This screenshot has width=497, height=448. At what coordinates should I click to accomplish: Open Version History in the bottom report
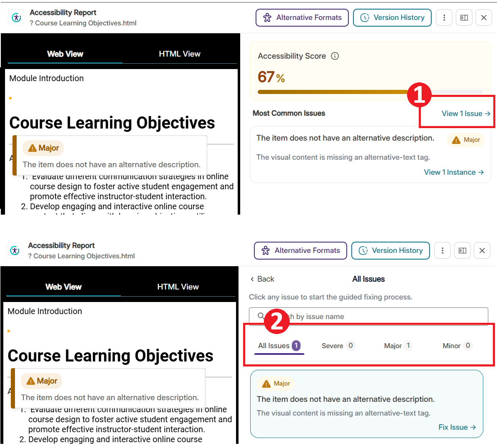[390, 250]
